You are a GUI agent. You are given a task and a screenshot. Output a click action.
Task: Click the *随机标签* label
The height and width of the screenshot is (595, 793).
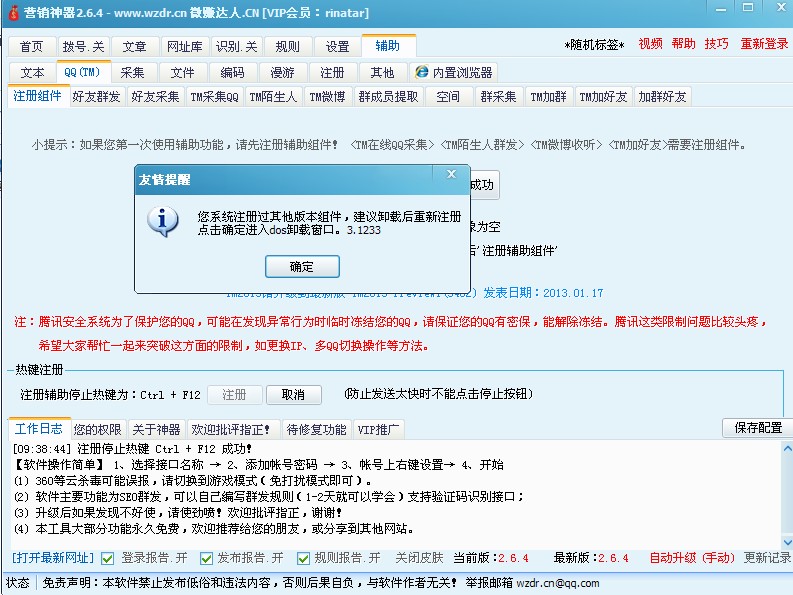[x=594, y=45]
